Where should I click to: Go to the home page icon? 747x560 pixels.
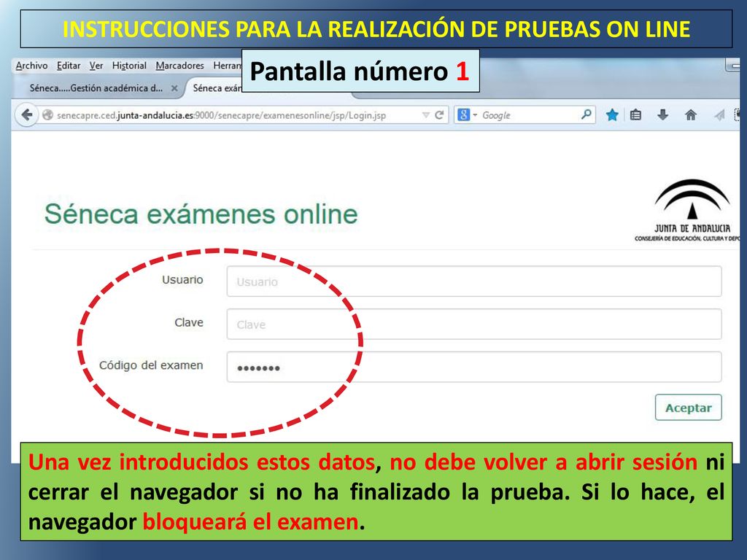click(691, 114)
